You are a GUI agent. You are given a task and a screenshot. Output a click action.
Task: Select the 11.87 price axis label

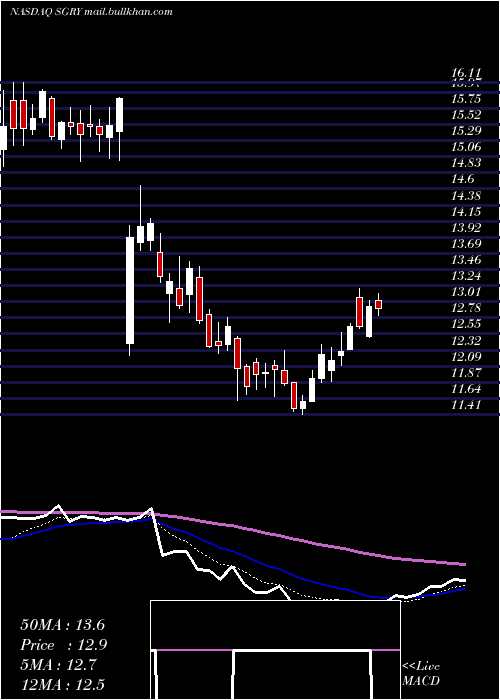coord(466,373)
